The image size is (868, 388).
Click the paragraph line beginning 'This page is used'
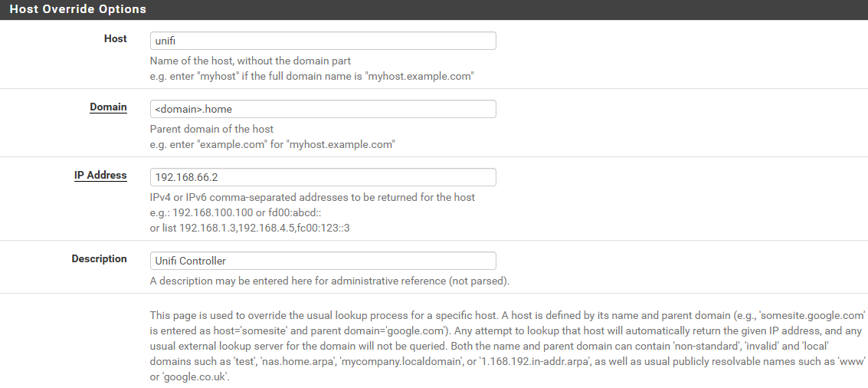point(507,316)
